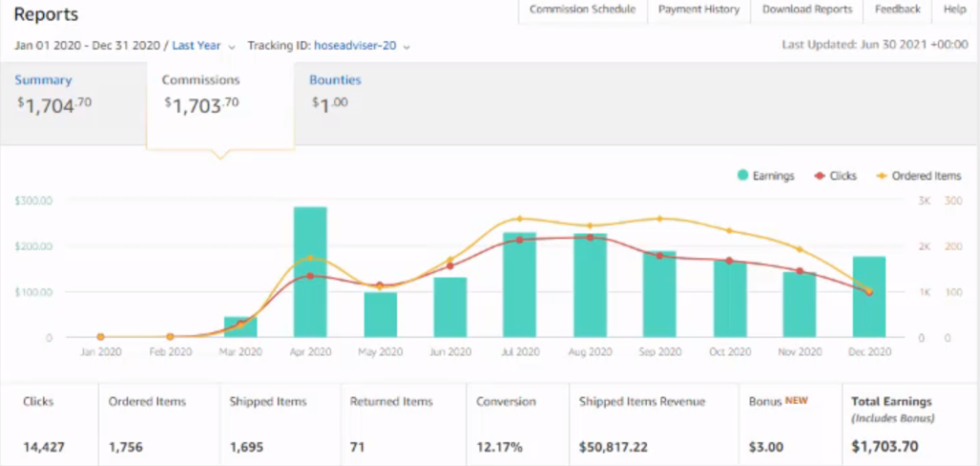Click the Dec 2020 earnings bar
This screenshot has width=980, height=466.
click(x=869, y=297)
